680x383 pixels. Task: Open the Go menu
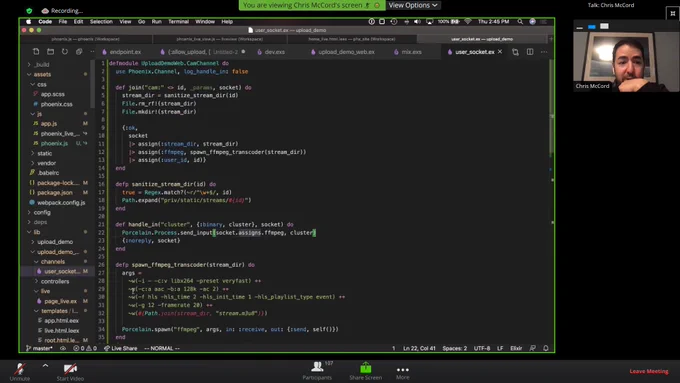click(x=141, y=21)
